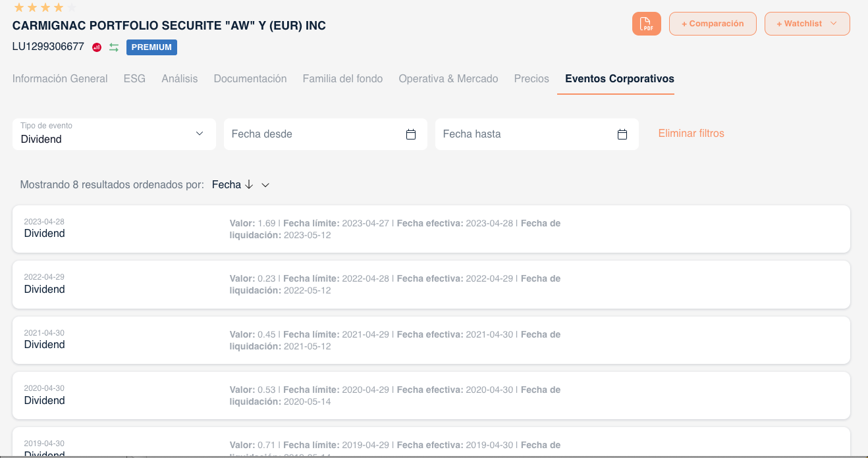
Task: Go to the Análisis tab
Action: coord(180,79)
